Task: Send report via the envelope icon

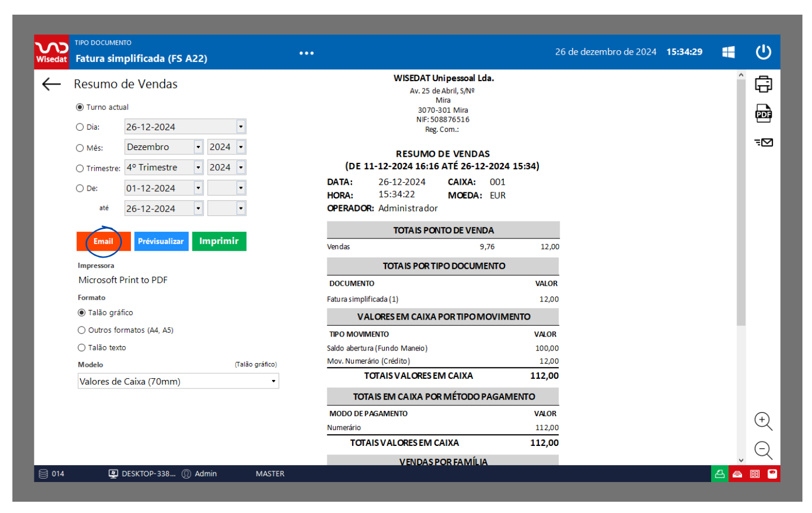Action: coord(763,143)
